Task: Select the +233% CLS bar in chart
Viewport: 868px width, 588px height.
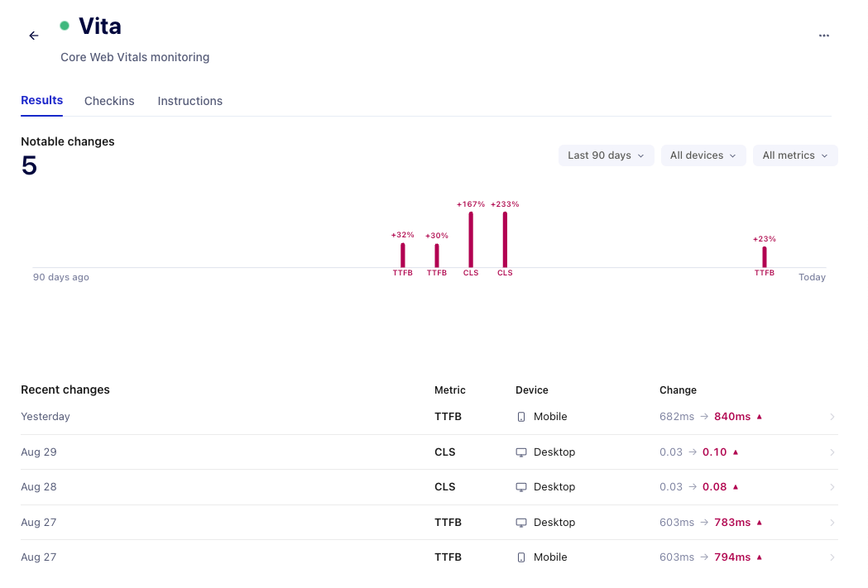Action: tap(505, 240)
